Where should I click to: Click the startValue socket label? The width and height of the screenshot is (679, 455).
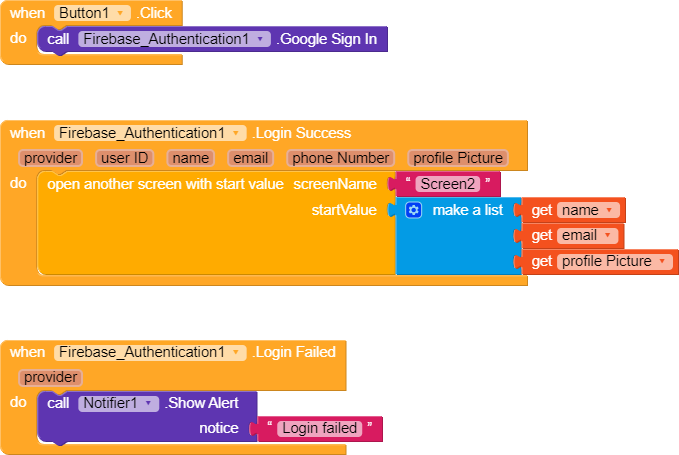click(344, 210)
